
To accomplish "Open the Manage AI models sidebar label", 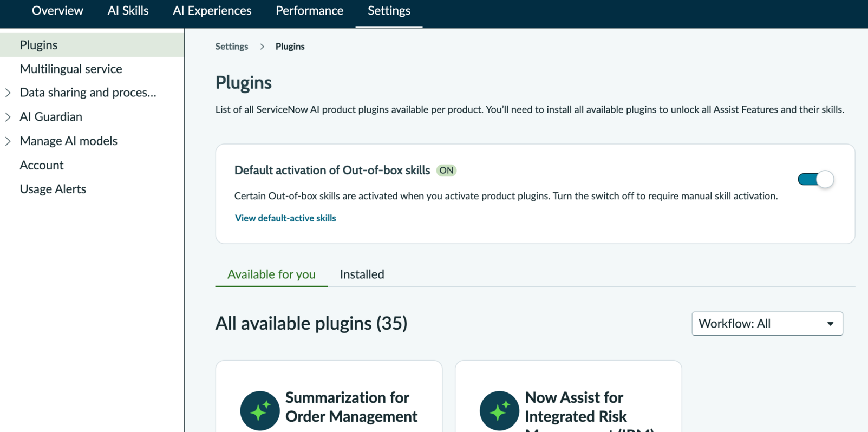I will tap(69, 141).
